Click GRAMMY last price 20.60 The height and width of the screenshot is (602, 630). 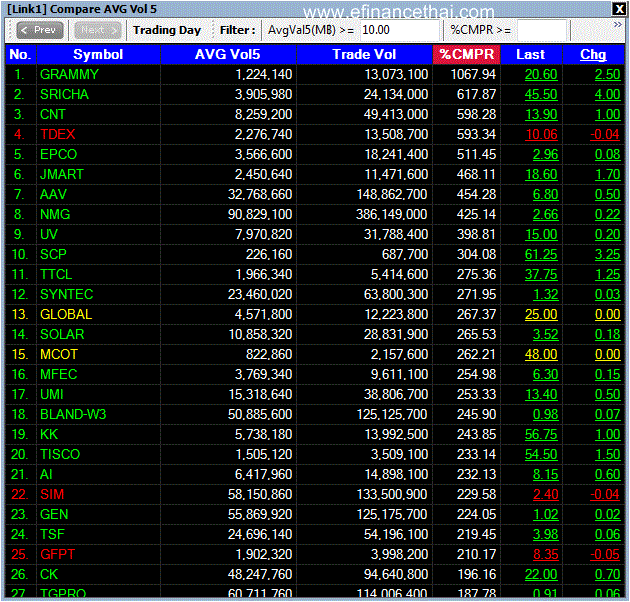coord(541,74)
